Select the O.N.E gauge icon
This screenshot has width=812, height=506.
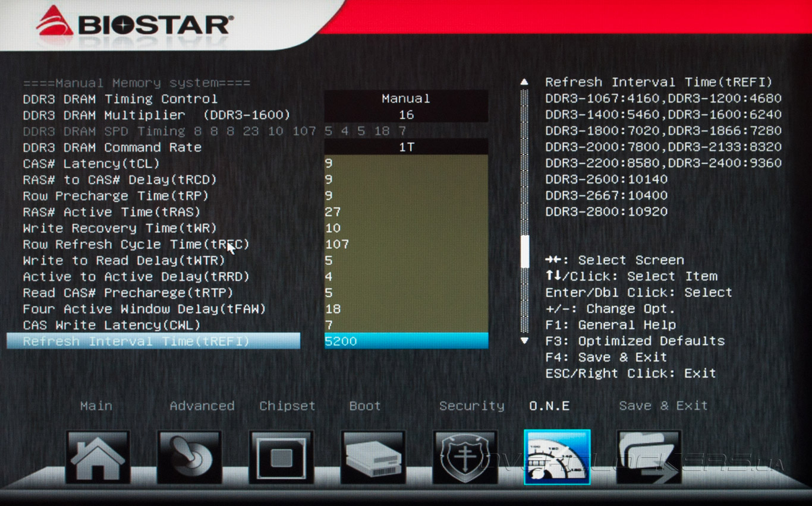point(557,457)
